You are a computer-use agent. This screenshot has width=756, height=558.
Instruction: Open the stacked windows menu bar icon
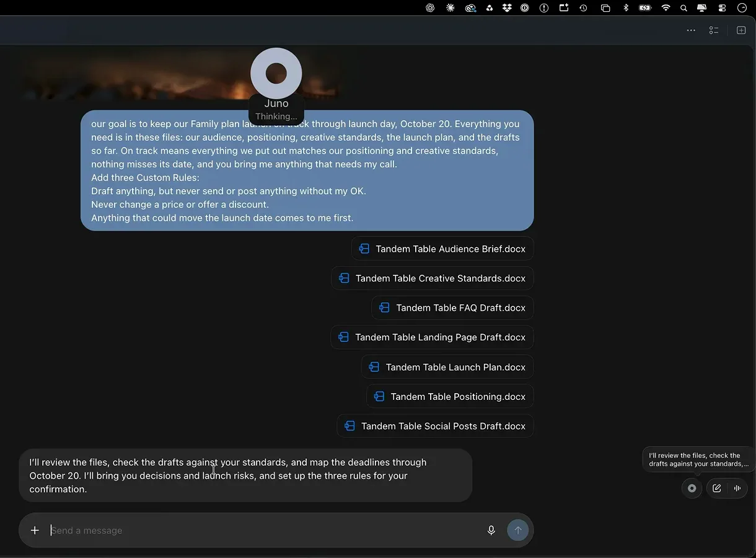(x=605, y=8)
